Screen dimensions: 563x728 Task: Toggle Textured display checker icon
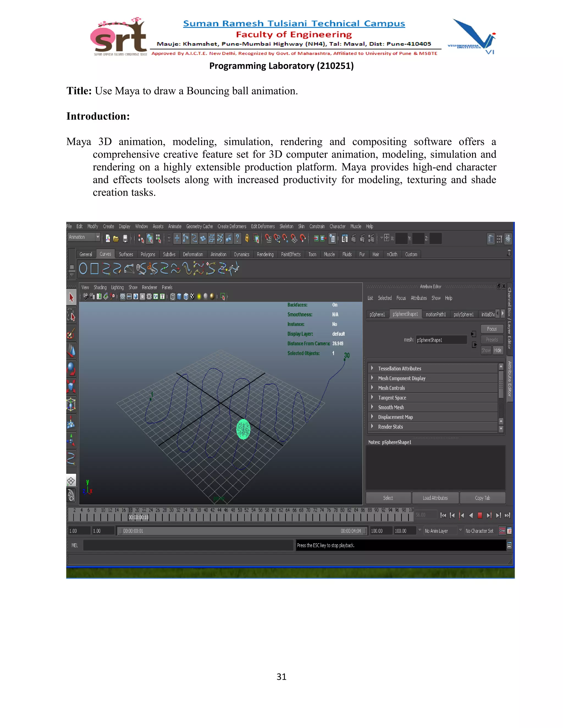192,297
